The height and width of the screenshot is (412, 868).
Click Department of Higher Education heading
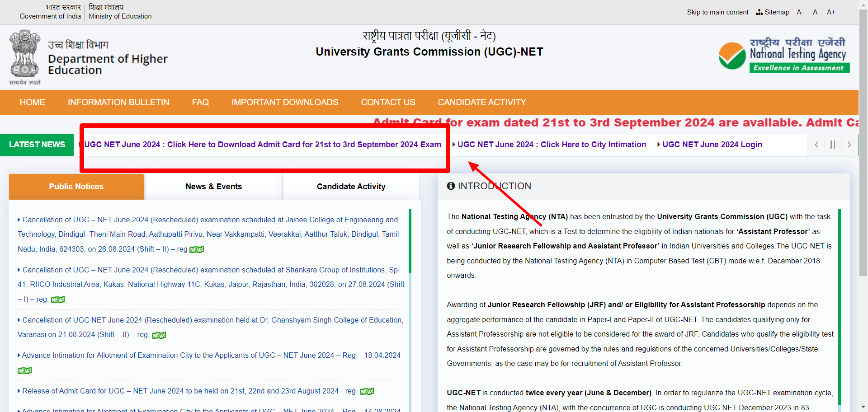pos(108,65)
